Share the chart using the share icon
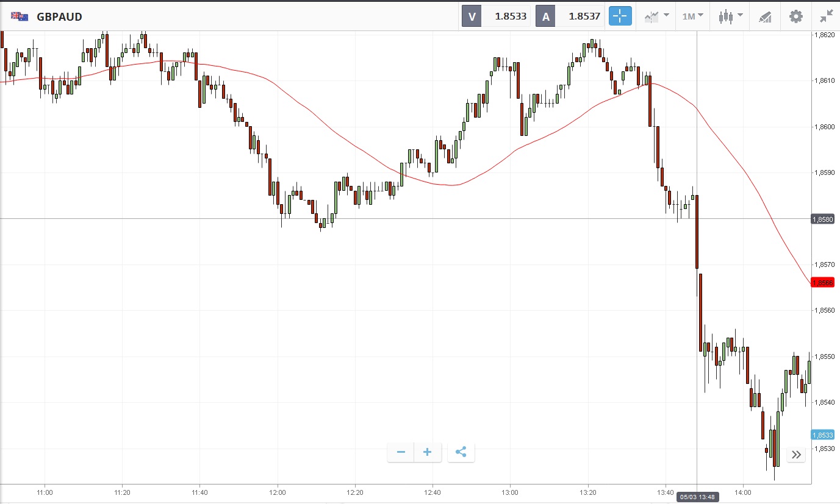Viewport: 840px width, 504px height. [x=461, y=452]
